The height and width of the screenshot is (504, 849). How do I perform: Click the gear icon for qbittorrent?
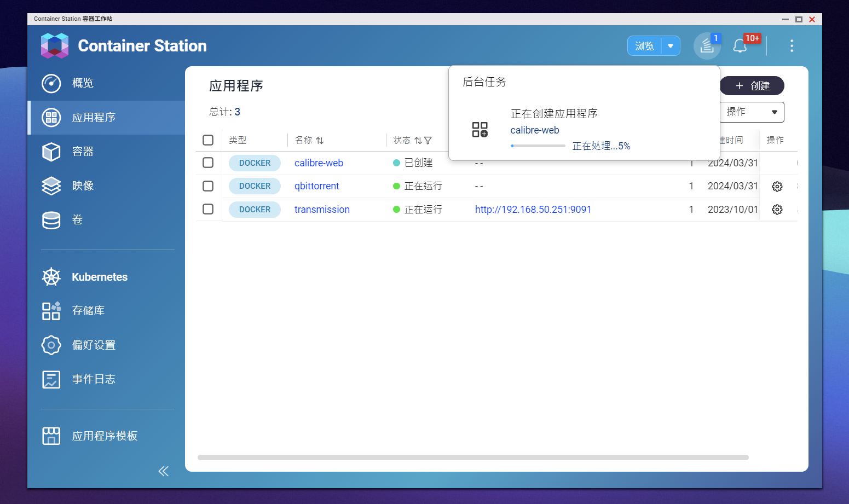(777, 187)
